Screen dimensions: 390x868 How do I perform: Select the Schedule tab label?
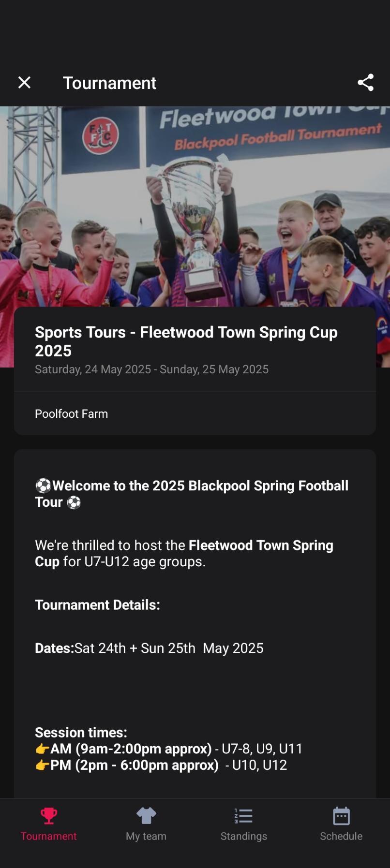point(341,836)
